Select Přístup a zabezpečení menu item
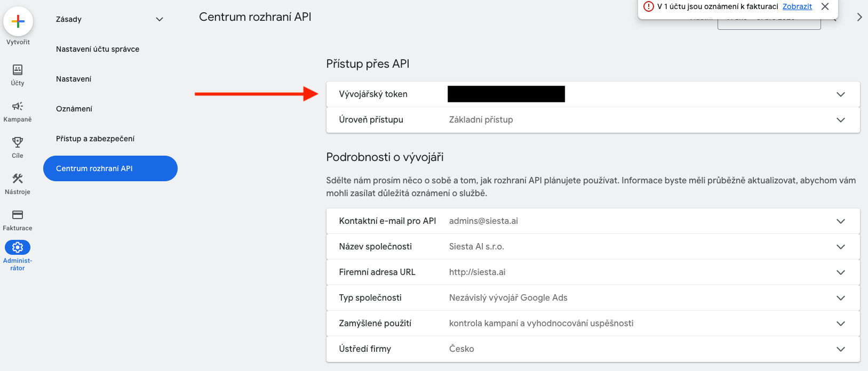 click(x=95, y=139)
